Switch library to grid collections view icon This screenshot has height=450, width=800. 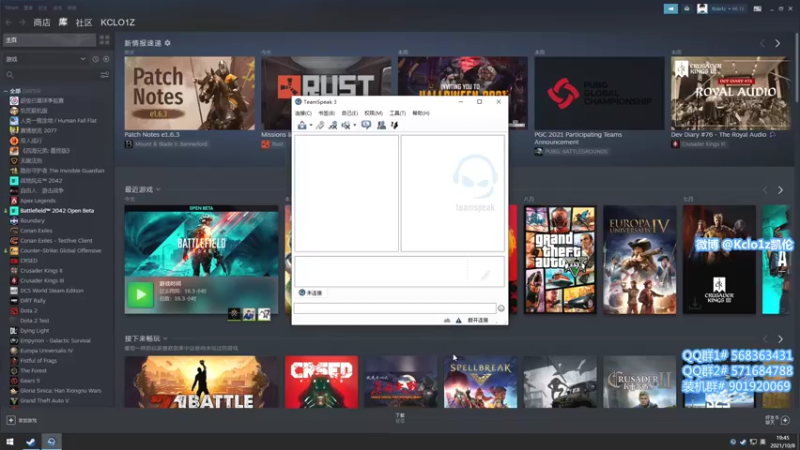coord(105,40)
